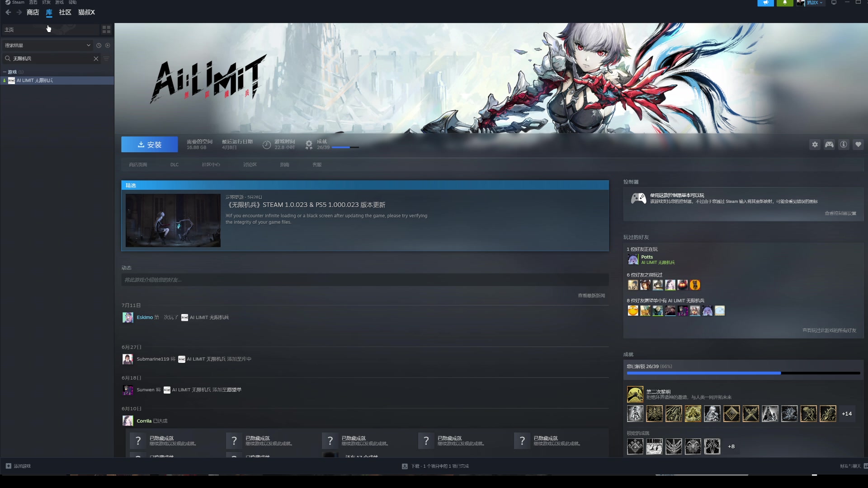Screen dimensions: 868x488
Task: Click 添加游戏 (Add a Game) button
Action: 18,466
